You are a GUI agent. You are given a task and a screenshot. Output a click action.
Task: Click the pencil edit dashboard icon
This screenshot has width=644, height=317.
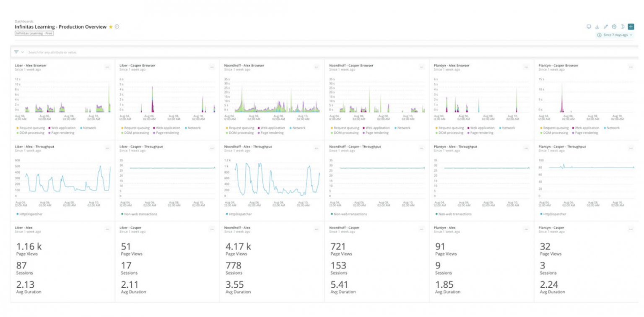606,26
